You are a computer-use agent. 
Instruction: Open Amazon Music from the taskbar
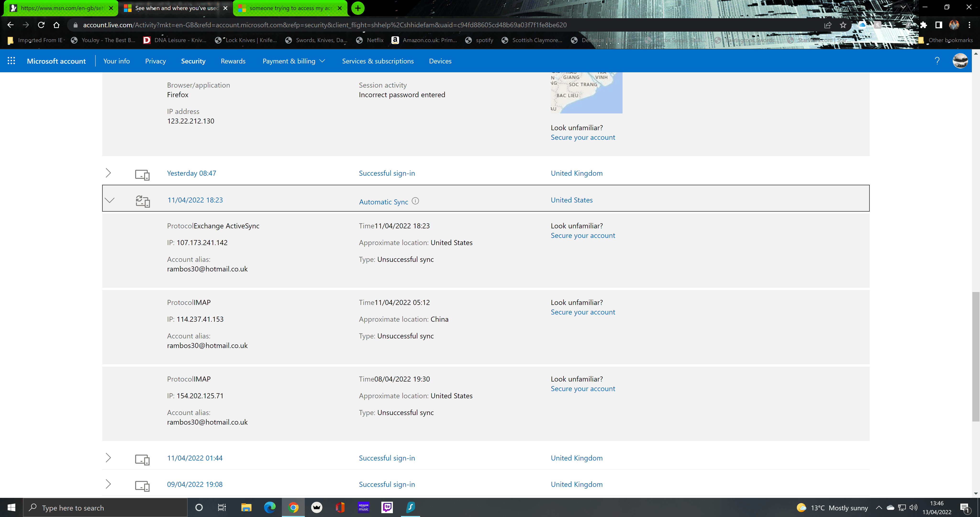point(364,507)
